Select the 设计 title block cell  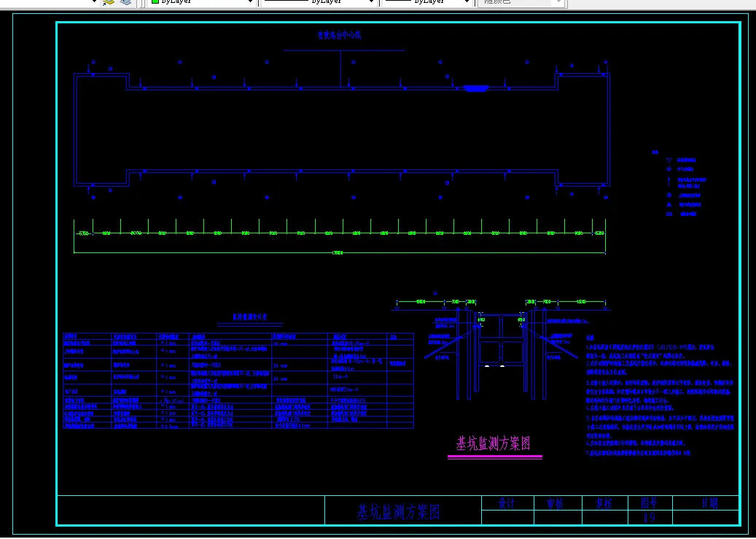pos(507,503)
